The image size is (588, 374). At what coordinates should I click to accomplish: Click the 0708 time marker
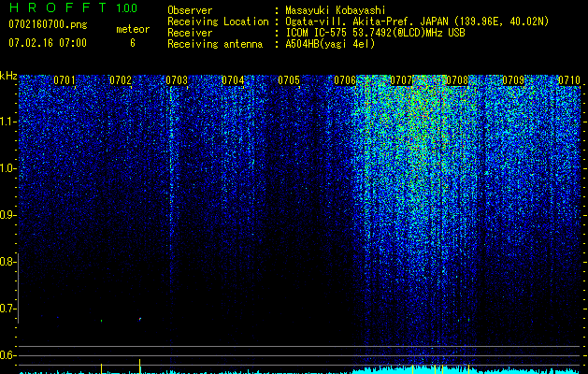click(457, 79)
